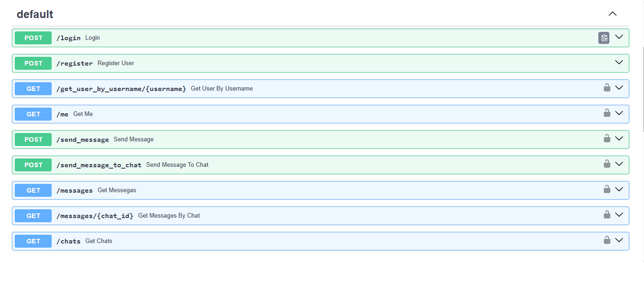Select the Send Message To Chat summary

click(177, 165)
